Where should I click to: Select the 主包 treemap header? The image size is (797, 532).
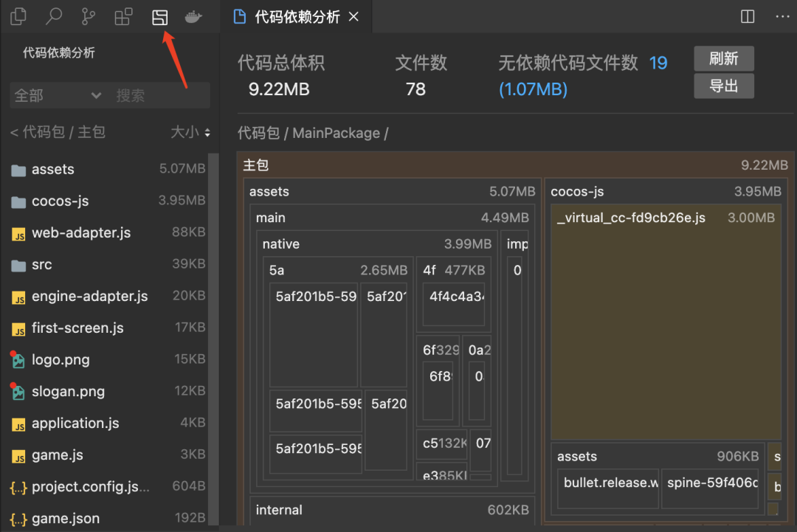(515, 165)
